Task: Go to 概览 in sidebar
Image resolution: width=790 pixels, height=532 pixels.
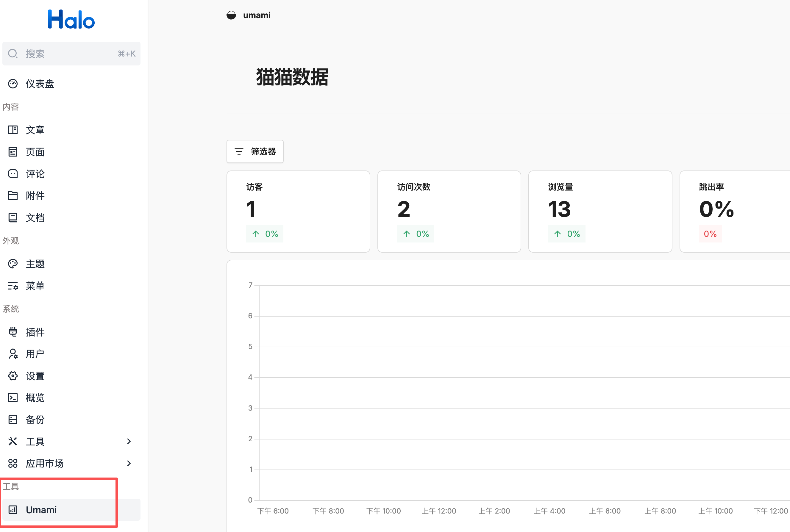Action: (35, 398)
